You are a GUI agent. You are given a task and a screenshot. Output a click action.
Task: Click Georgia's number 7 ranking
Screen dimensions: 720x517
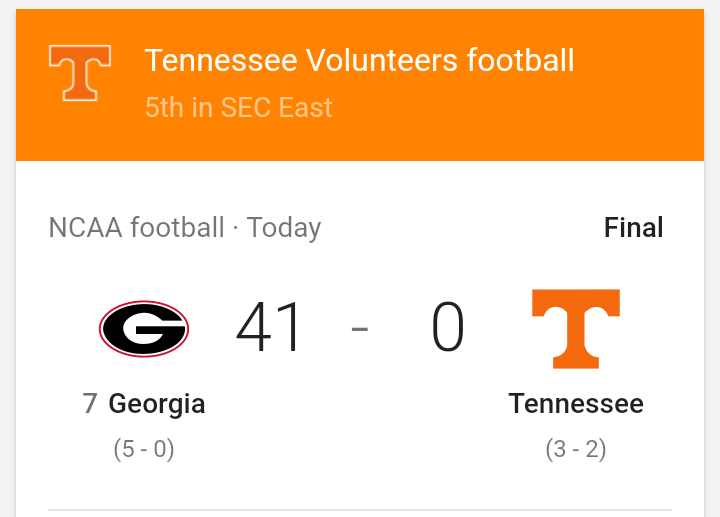tap(90, 404)
